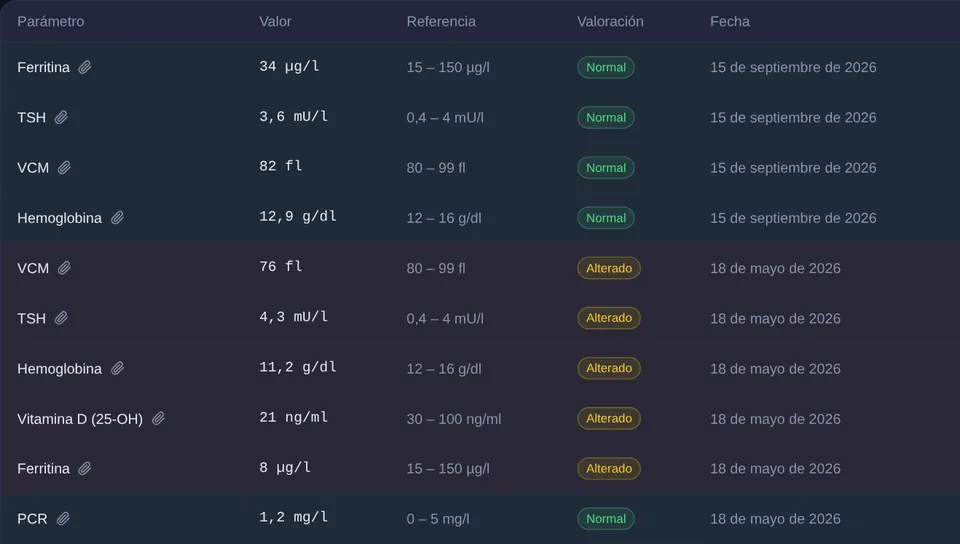This screenshot has width=960, height=544.
Task: Click Alterado badge in Hemoglobina 11,2 g/dl row
Action: (609, 368)
